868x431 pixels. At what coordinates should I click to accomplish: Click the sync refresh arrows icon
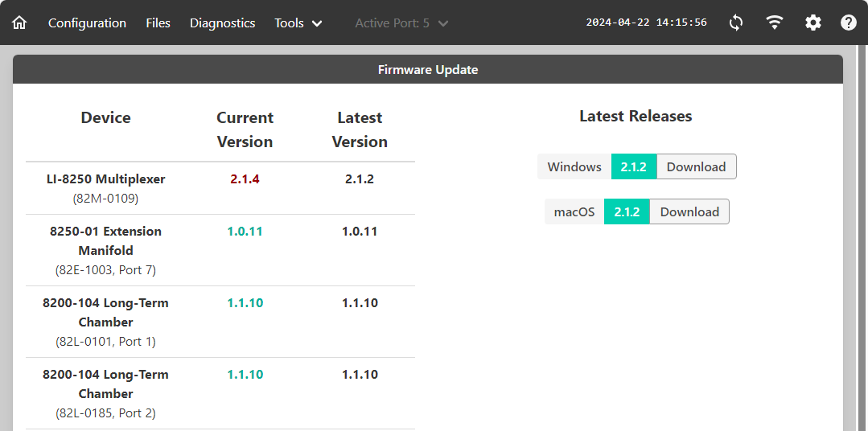[x=736, y=23]
